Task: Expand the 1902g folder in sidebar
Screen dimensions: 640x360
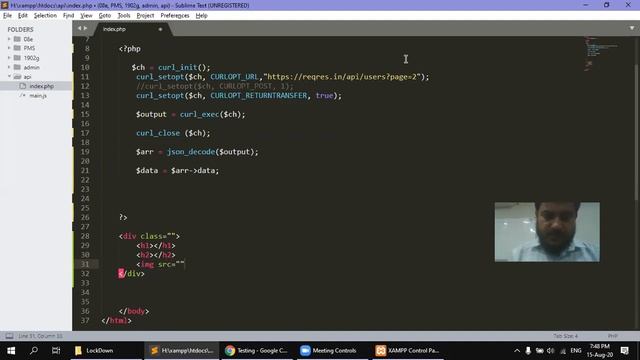Action: coord(9,58)
